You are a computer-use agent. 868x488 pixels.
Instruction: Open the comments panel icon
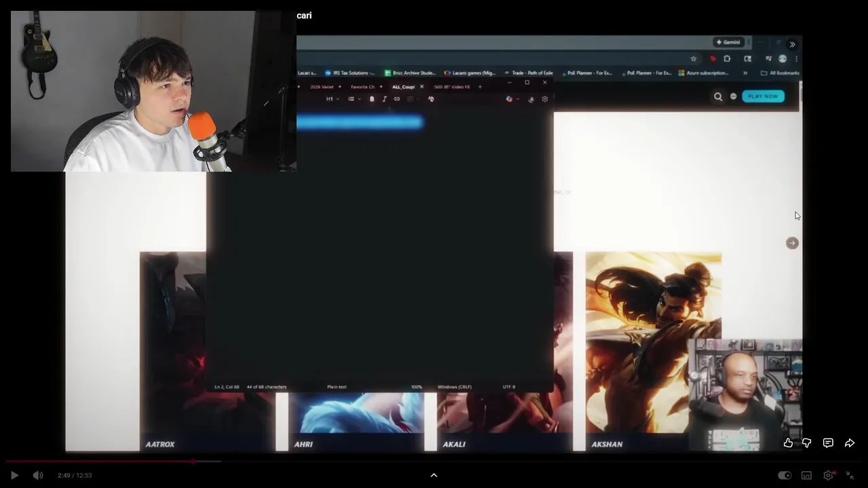coord(828,443)
